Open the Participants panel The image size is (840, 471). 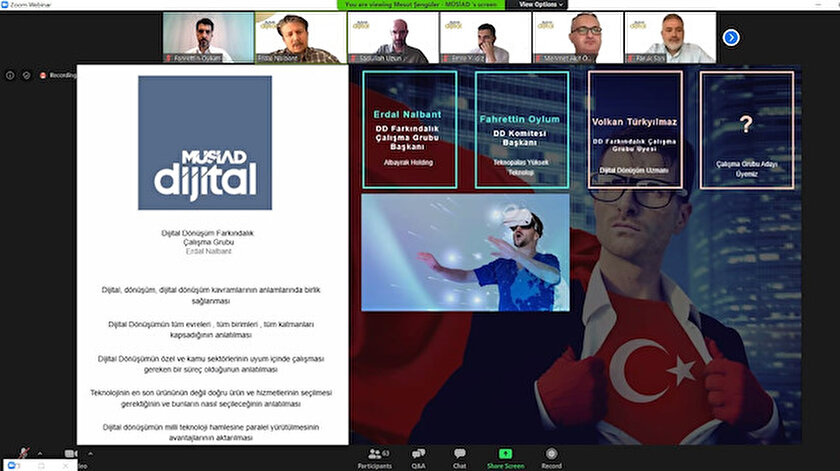pyautogui.click(x=374, y=458)
